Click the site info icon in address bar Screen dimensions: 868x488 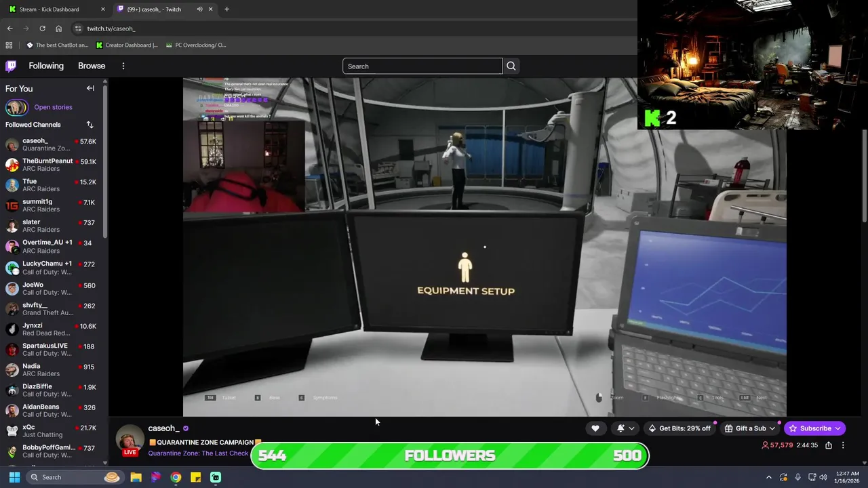(x=78, y=28)
